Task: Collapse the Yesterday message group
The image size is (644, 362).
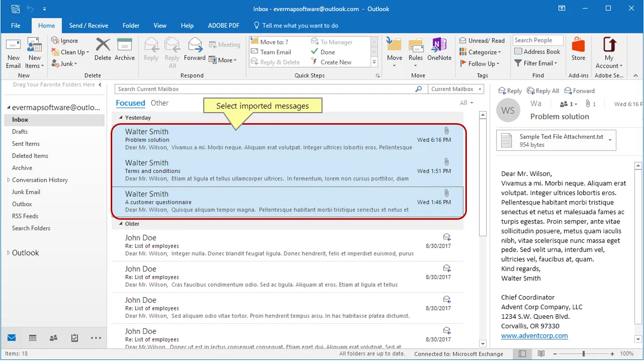Action: click(120, 118)
